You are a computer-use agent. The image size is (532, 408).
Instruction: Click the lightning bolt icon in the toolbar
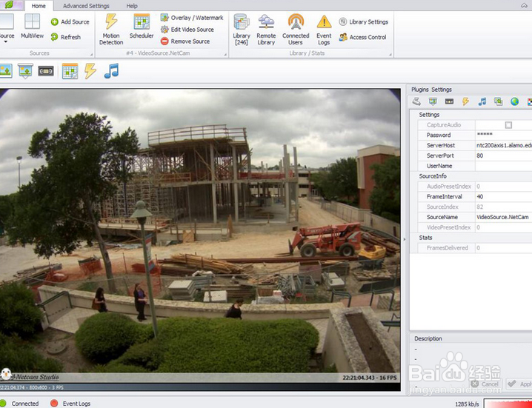(x=90, y=71)
